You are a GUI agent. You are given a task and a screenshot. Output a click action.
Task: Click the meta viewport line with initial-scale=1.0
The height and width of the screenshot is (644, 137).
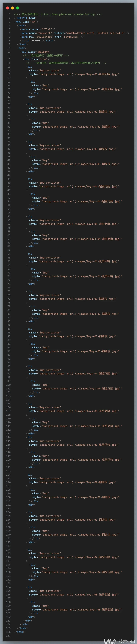75,33
